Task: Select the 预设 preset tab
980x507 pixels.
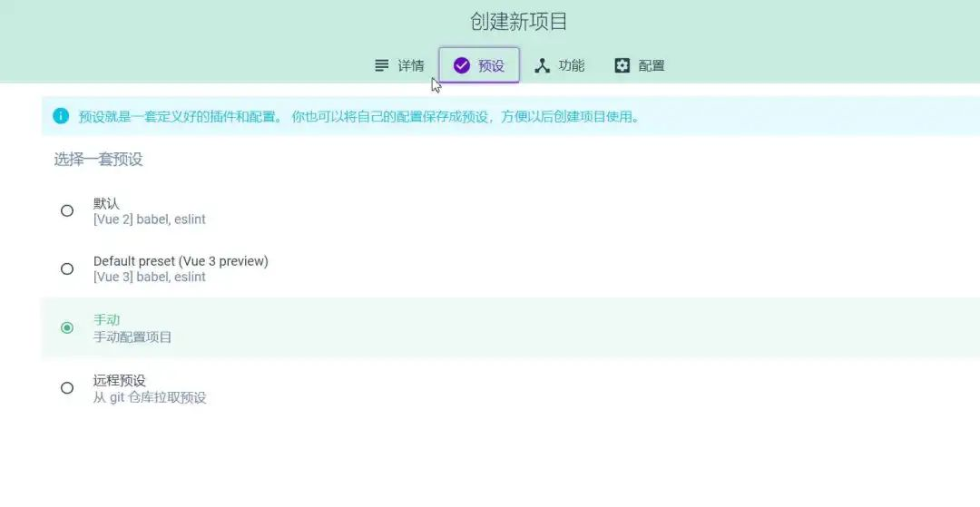Action: 479,65
